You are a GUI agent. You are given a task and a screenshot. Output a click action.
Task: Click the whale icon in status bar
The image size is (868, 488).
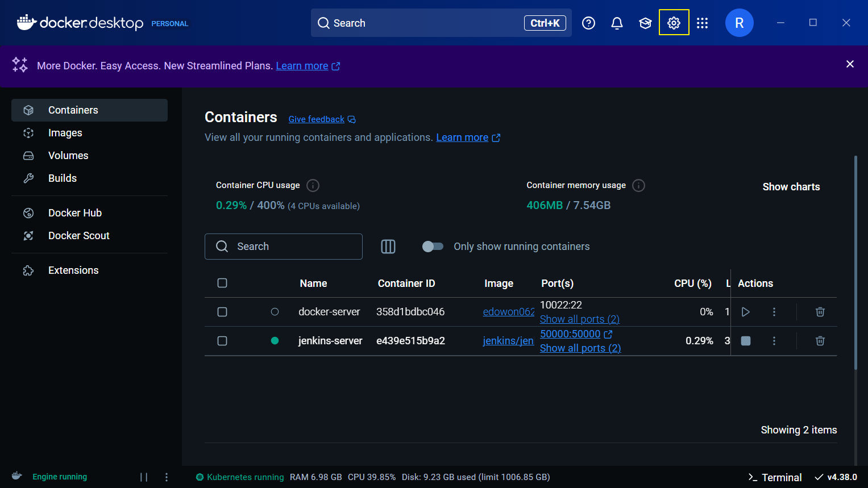point(17,476)
